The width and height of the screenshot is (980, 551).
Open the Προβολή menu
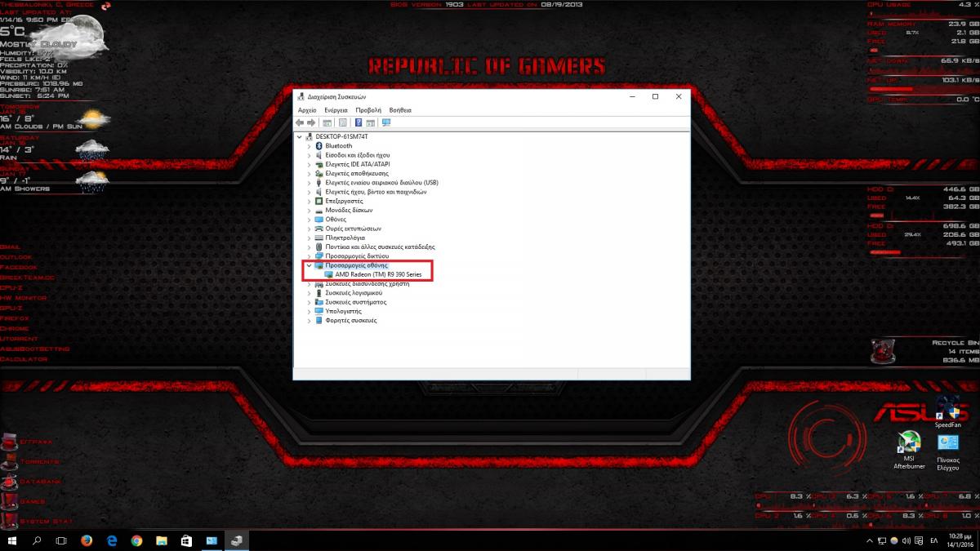click(368, 109)
